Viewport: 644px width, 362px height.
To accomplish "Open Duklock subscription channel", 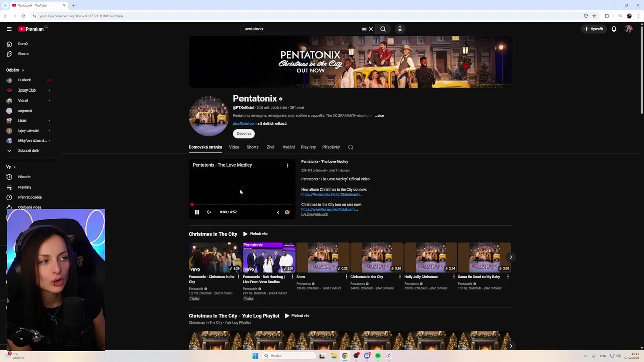I will coord(24,80).
